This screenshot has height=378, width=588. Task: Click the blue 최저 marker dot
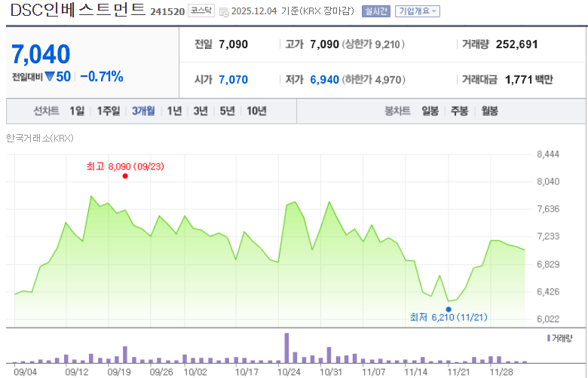(449, 309)
